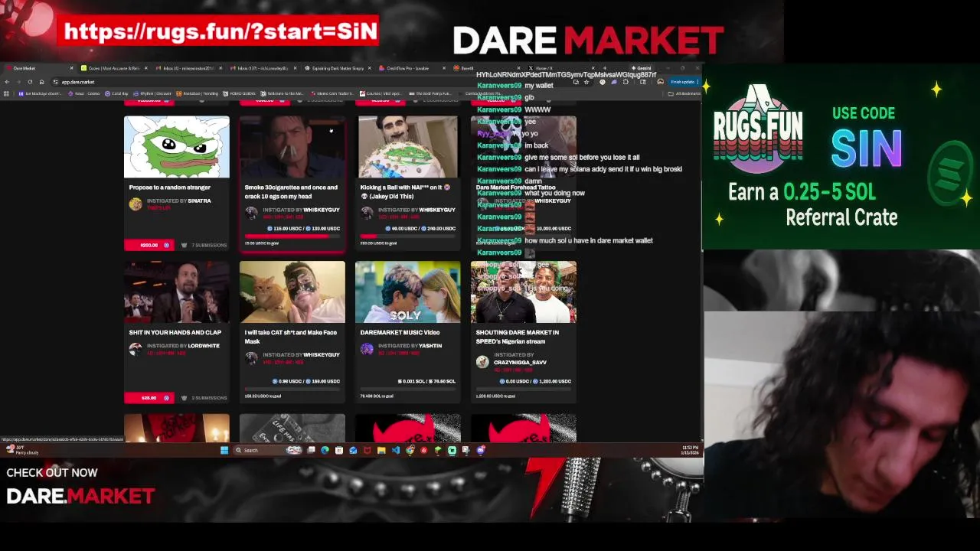This screenshot has width=980, height=551.
Task: Open the 'SHIT IN YOUR HANDS AND CLAP' thumbnail
Action: (x=176, y=292)
